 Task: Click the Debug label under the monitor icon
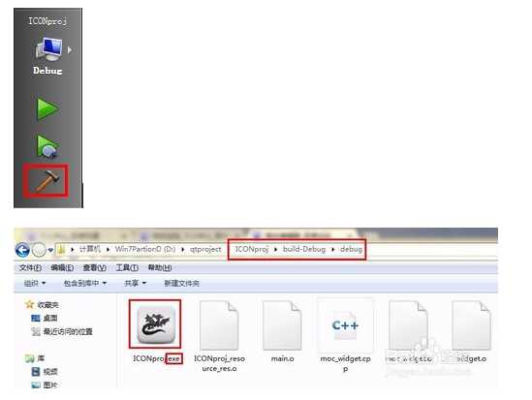pyautogui.click(x=47, y=71)
